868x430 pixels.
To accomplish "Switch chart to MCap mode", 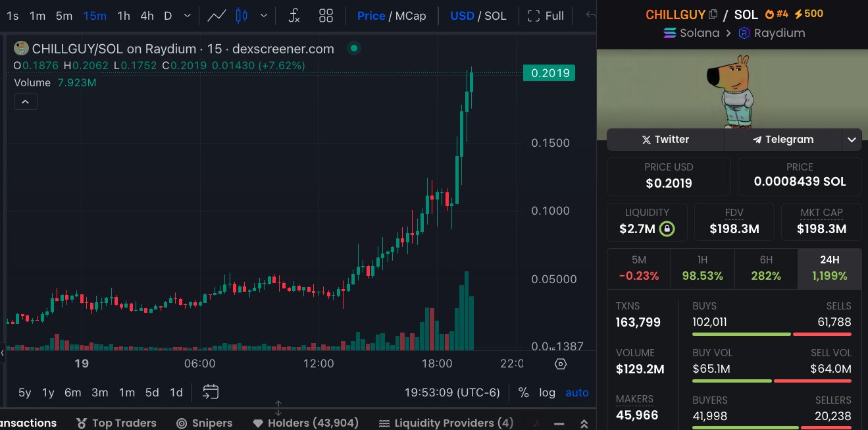I will point(411,16).
